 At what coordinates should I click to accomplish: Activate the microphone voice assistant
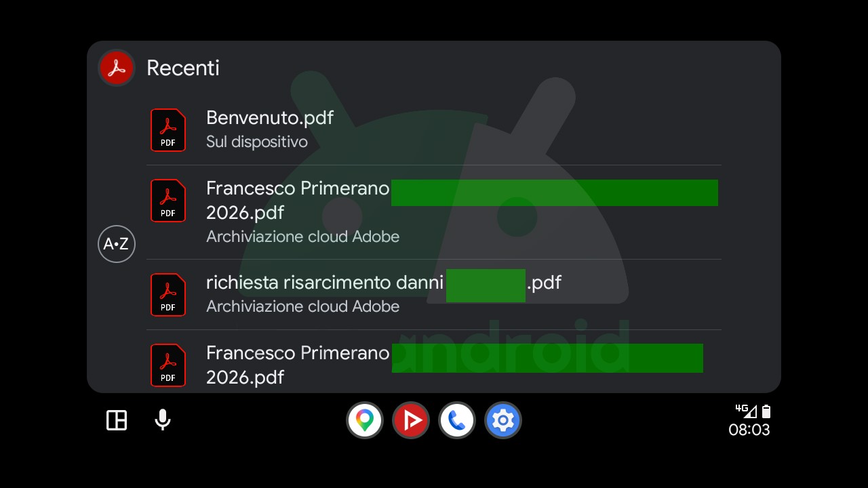162,420
